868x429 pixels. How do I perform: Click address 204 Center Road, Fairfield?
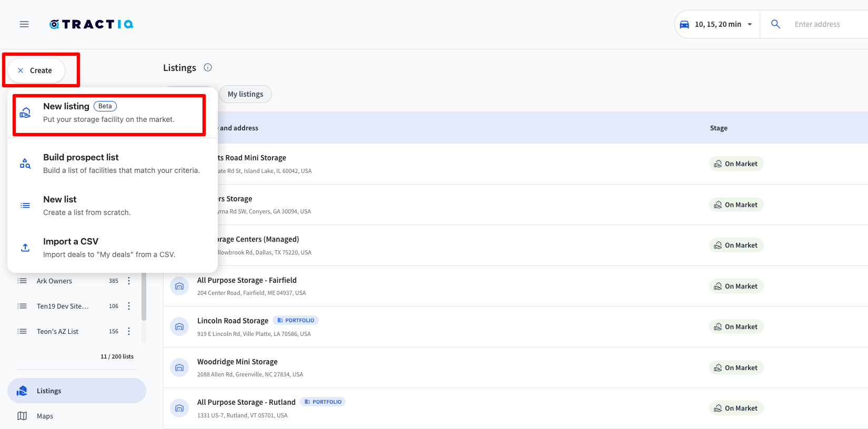pyautogui.click(x=251, y=293)
